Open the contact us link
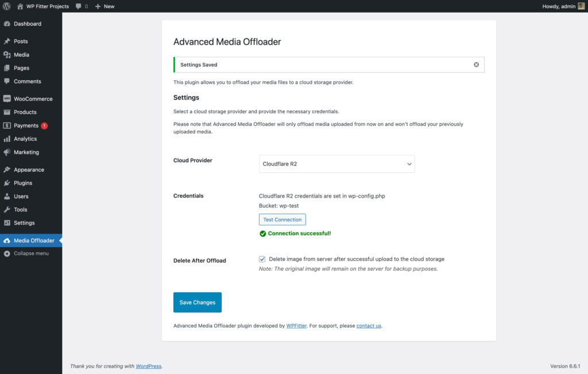The width and height of the screenshot is (588, 374). (369, 326)
